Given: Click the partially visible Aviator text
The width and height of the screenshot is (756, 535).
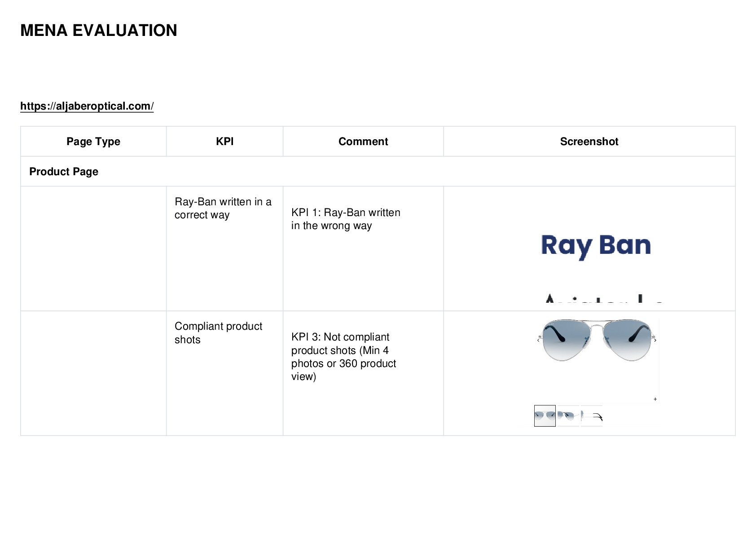Looking at the screenshot, I should point(603,298).
